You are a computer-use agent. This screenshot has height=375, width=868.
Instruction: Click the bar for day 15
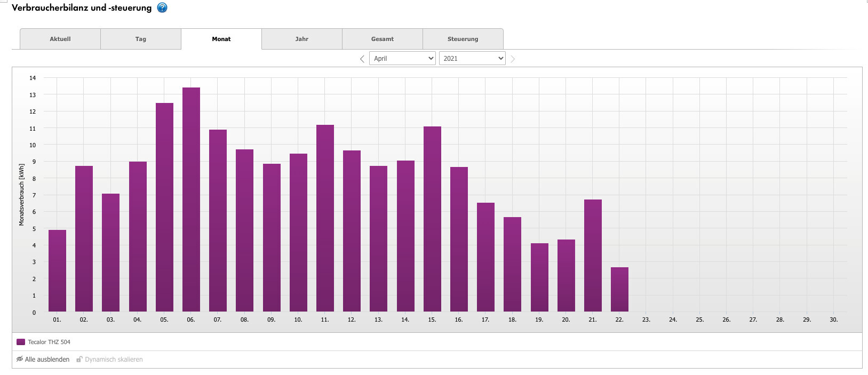pos(432,219)
